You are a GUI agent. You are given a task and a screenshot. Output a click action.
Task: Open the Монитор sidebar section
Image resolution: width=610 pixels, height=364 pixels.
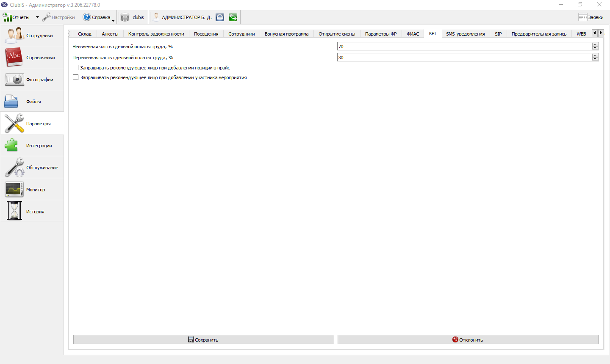32,190
